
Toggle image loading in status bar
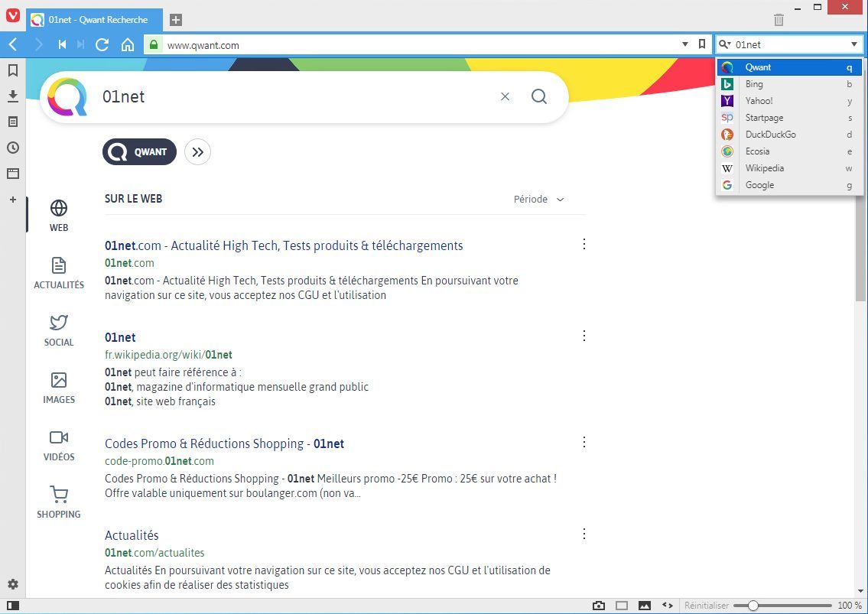645,606
